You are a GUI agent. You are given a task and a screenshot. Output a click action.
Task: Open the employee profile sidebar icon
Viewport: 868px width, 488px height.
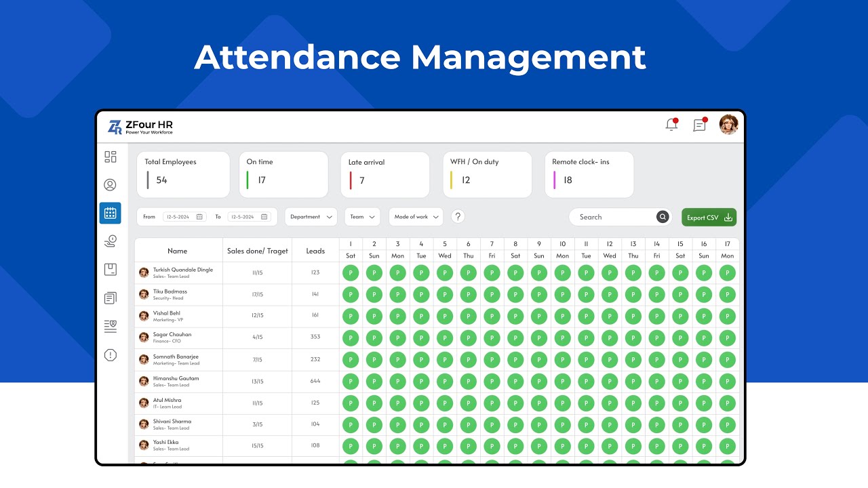(110, 185)
